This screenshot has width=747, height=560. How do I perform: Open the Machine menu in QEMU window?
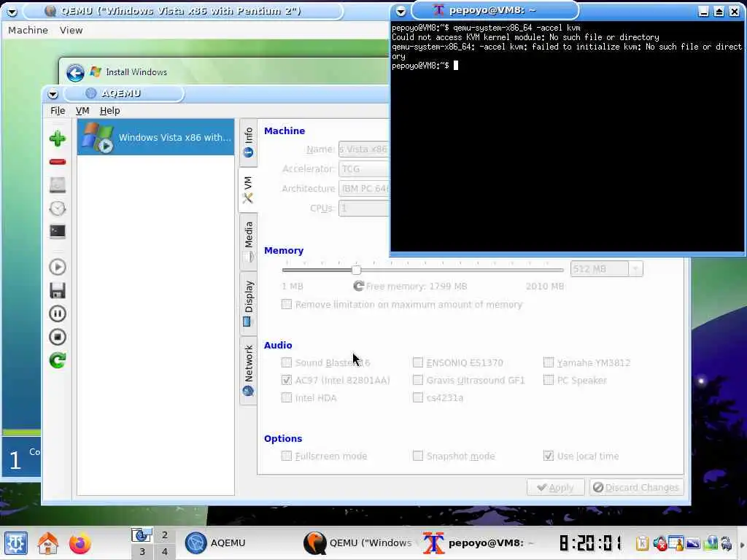point(28,30)
